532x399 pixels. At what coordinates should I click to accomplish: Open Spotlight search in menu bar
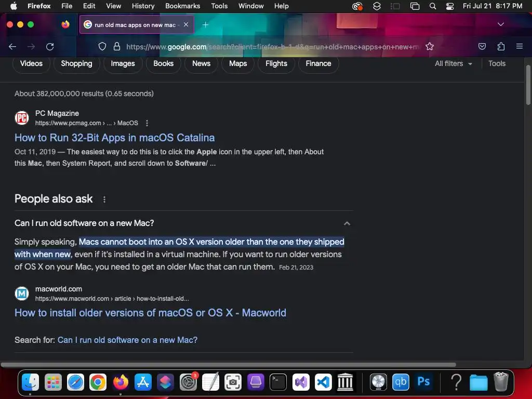coord(433,6)
